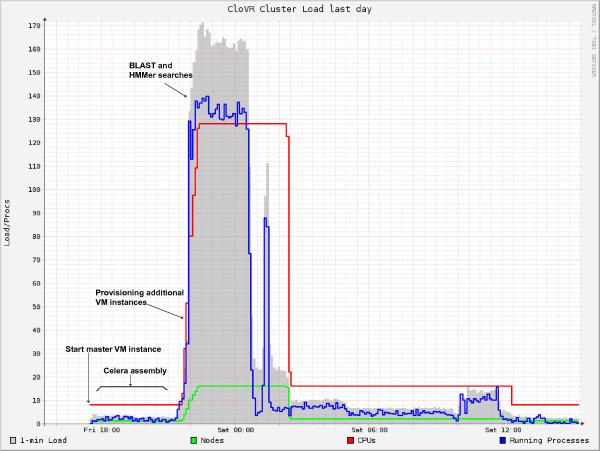
Task: Click the blue Running Processes legend swatch
Action: click(503, 439)
